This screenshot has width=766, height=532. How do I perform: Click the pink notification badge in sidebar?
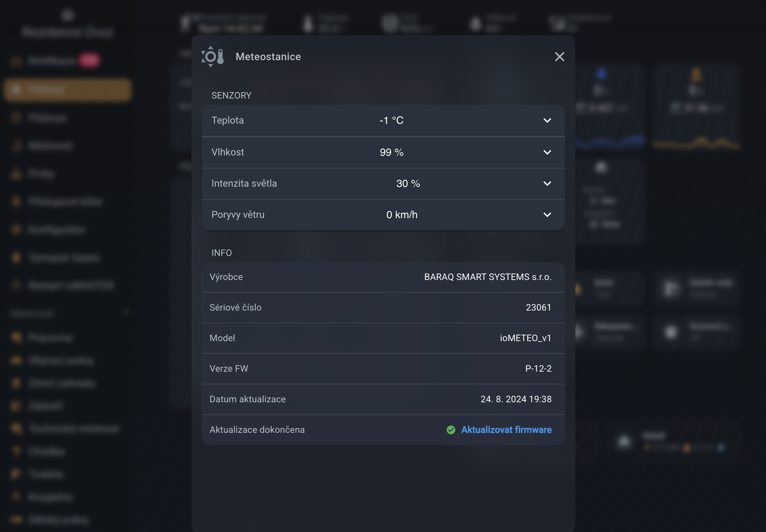click(89, 60)
